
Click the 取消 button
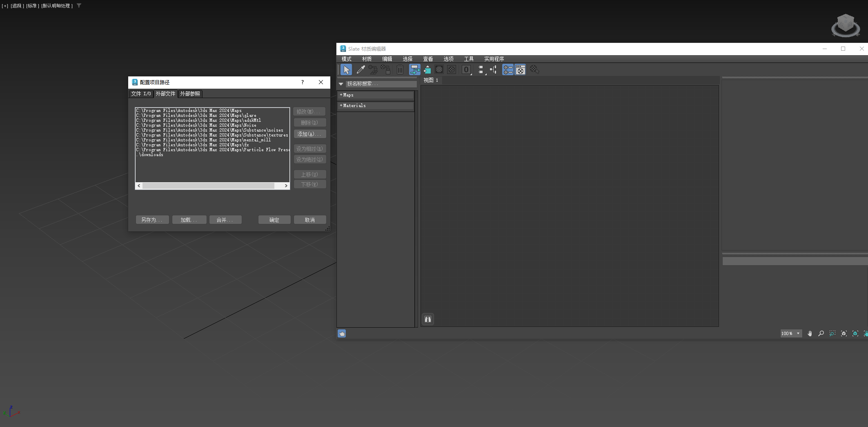point(310,220)
